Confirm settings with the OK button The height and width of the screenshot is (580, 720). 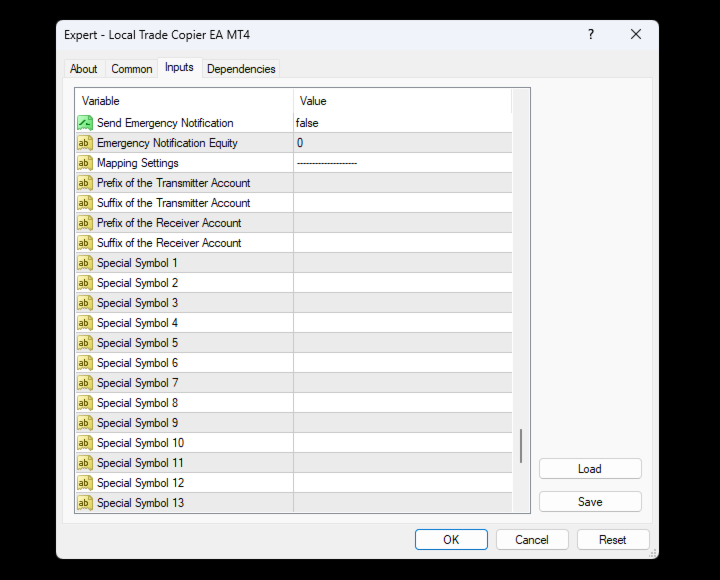tap(451, 540)
